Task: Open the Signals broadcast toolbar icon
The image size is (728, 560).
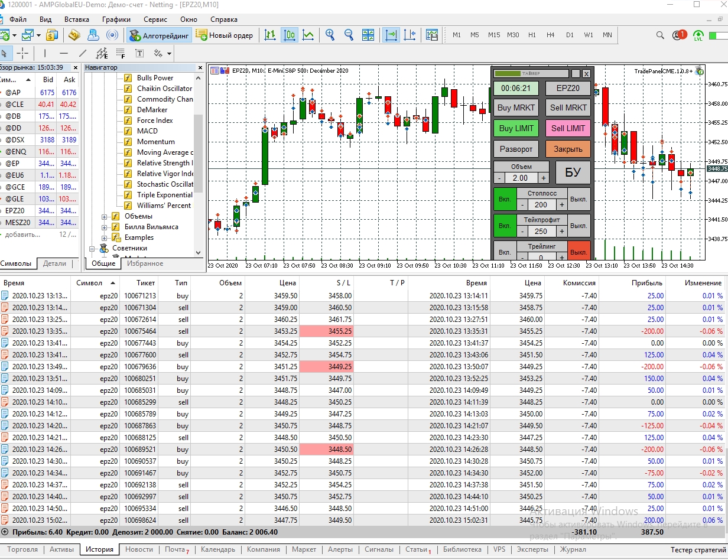Action: (x=112, y=35)
